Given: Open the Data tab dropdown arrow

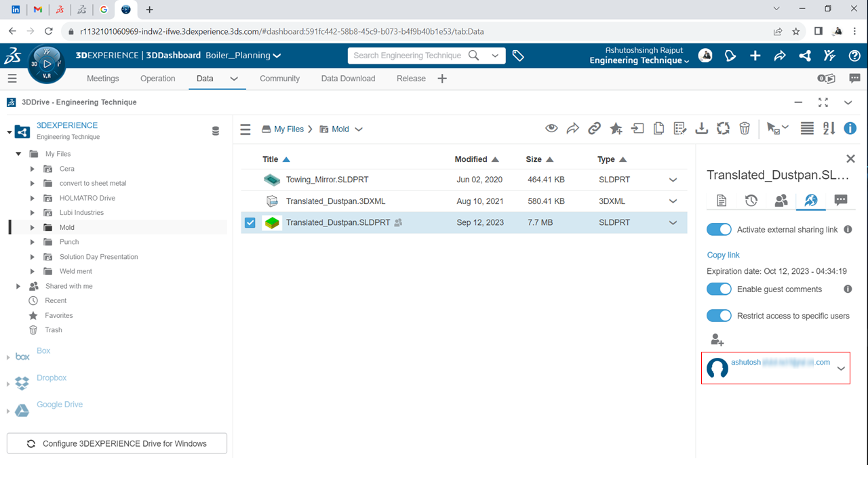Looking at the screenshot, I should (234, 79).
